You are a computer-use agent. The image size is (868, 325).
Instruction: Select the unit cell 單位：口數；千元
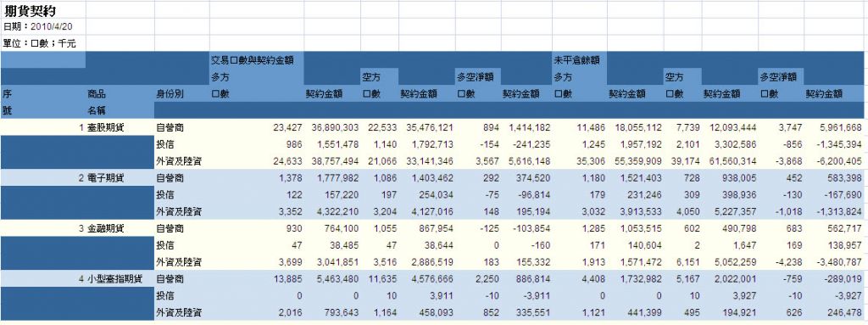pyautogui.click(x=39, y=43)
